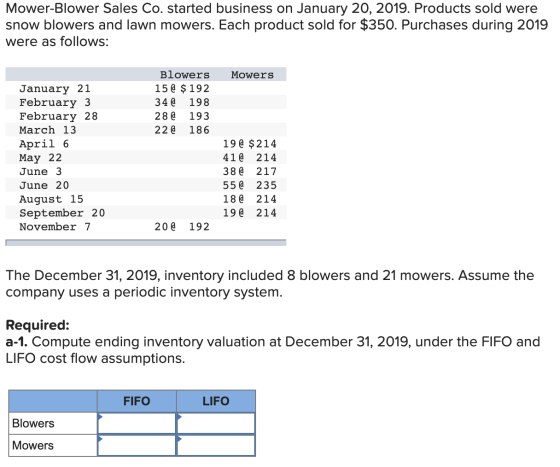
Task: Click the blue triangle marker in Mowers LIFO cell
Action: coord(180,438)
